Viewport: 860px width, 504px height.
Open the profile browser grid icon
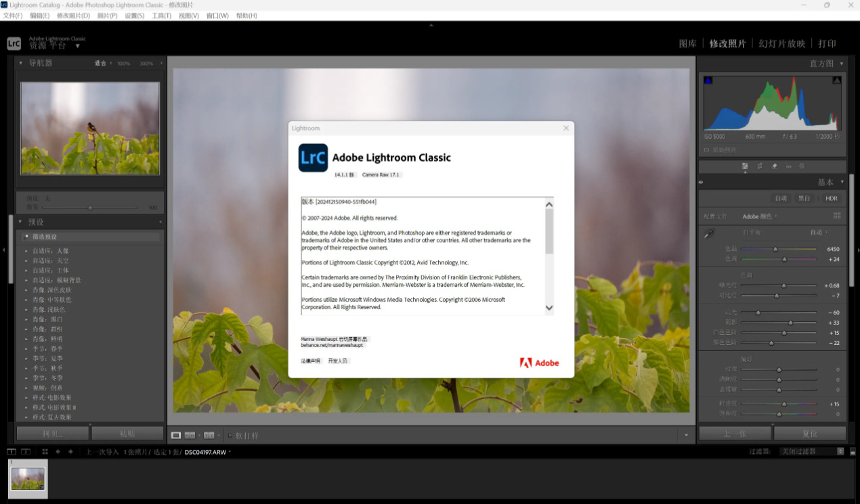[x=837, y=216]
